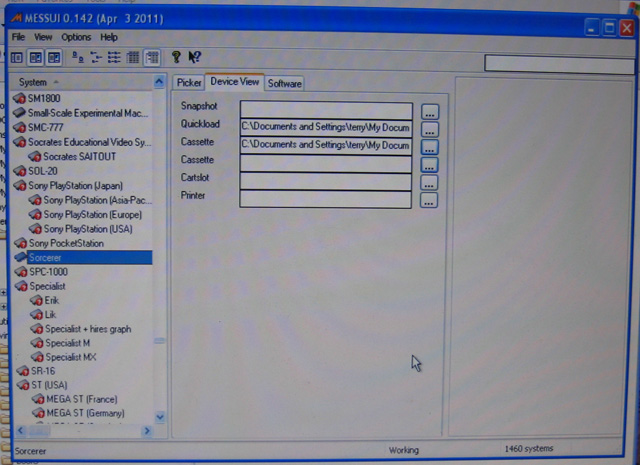Image resolution: width=640 pixels, height=465 pixels.
Task: Open the File menu
Action: click(x=18, y=37)
